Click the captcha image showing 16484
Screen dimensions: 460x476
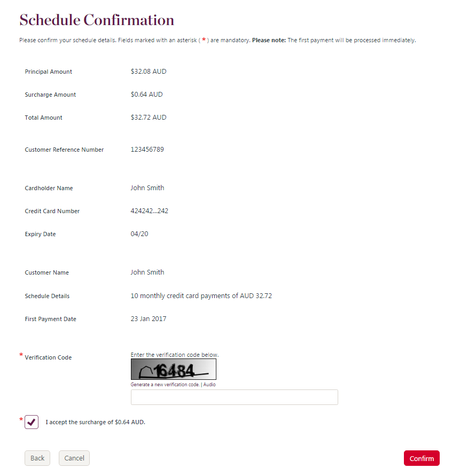click(174, 369)
